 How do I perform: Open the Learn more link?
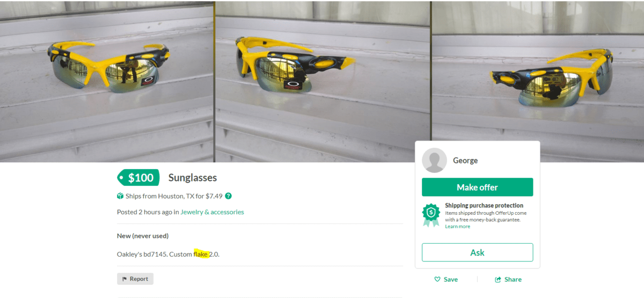(457, 227)
